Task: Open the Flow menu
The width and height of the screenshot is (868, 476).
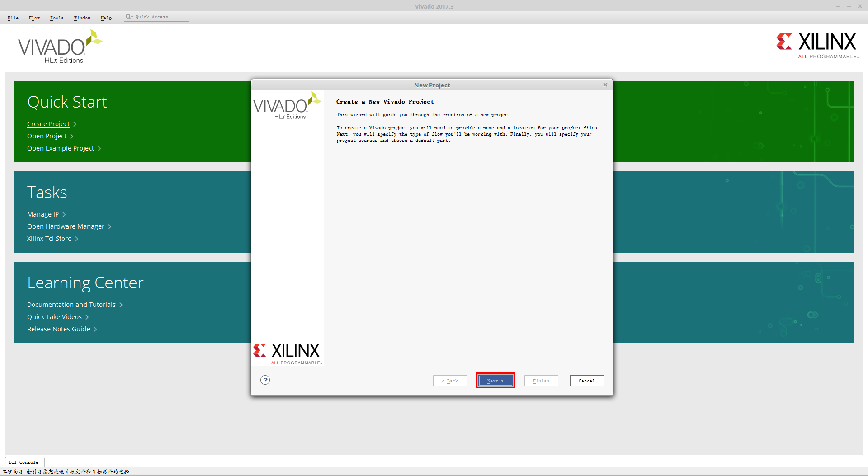Action: (34, 18)
